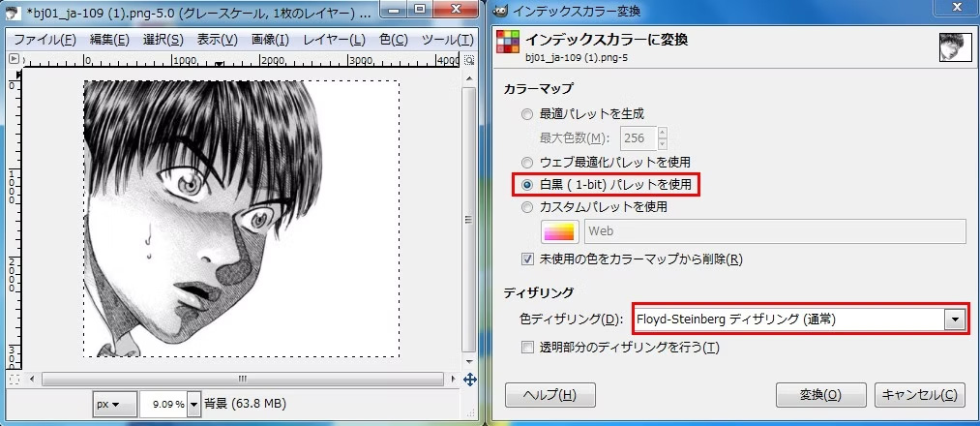Open the 画像(I) menu

point(270,40)
